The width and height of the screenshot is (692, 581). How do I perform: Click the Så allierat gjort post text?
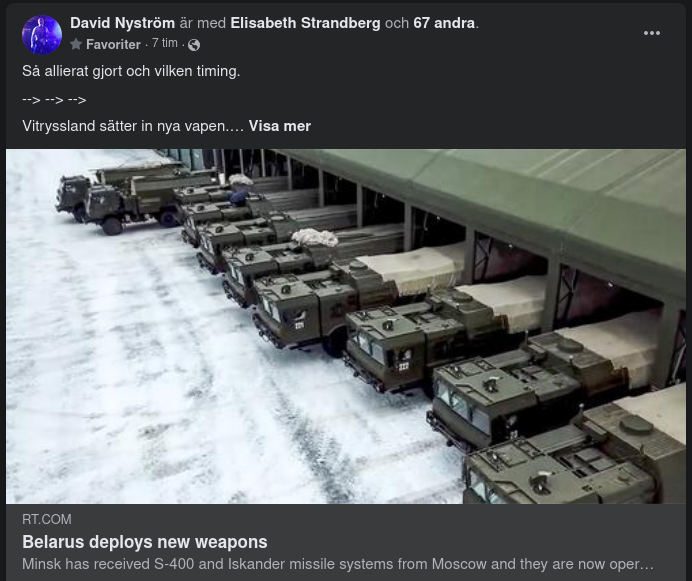[131, 71]
